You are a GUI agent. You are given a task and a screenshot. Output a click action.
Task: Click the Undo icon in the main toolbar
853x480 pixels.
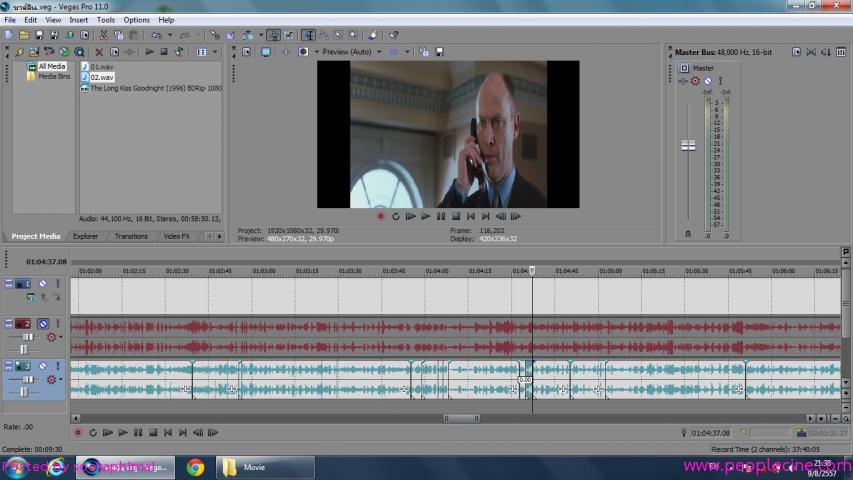pos(157,35)
